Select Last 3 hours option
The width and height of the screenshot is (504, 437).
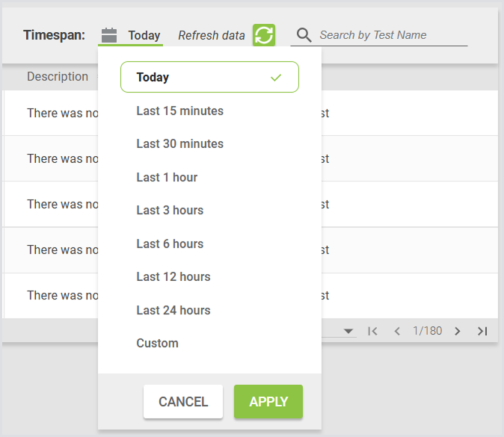coord(170,210)
